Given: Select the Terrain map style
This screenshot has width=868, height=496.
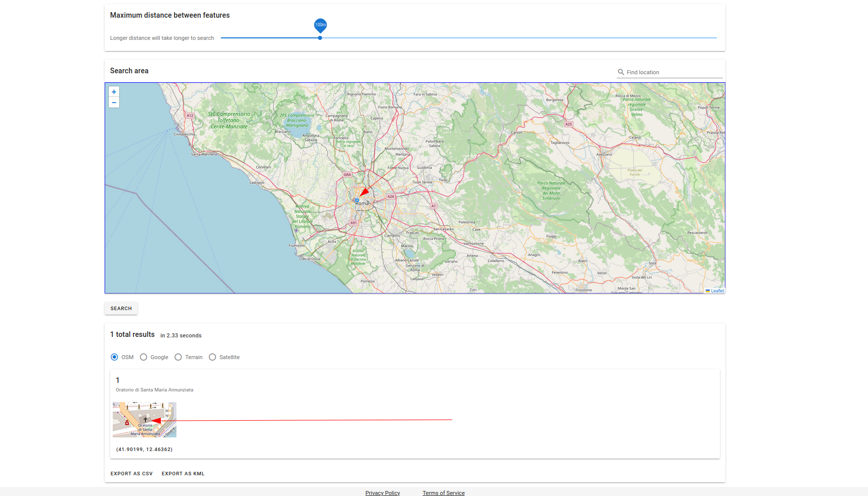Looking at the screenshot, I should pos(178,357).
